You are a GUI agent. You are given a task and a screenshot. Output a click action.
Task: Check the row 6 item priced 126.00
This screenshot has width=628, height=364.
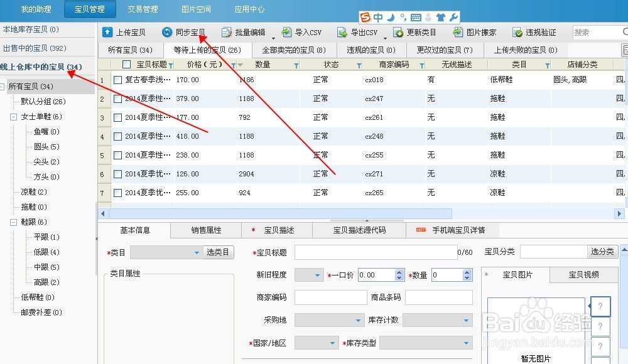(118, 174)
